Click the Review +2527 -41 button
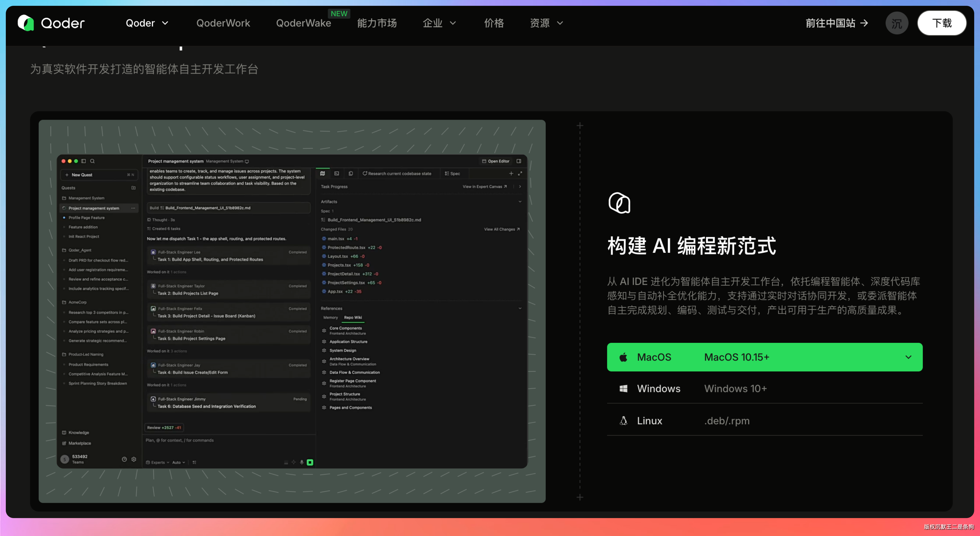 tap(164, 427)
